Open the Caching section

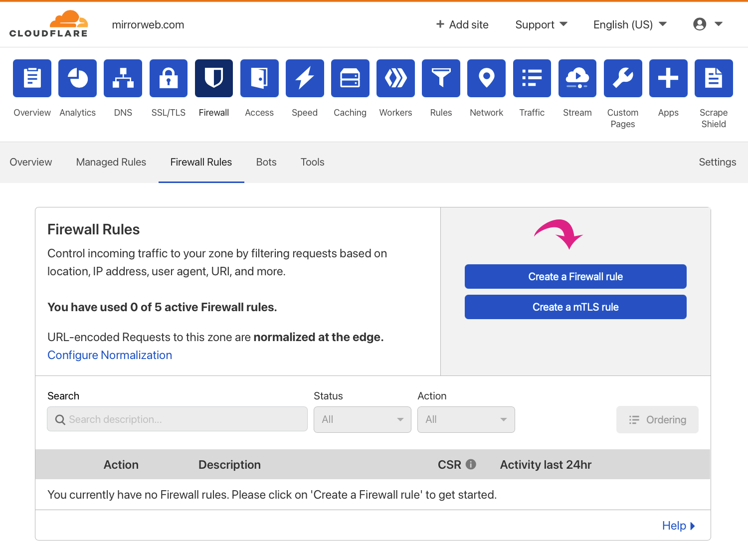point(350,78)
